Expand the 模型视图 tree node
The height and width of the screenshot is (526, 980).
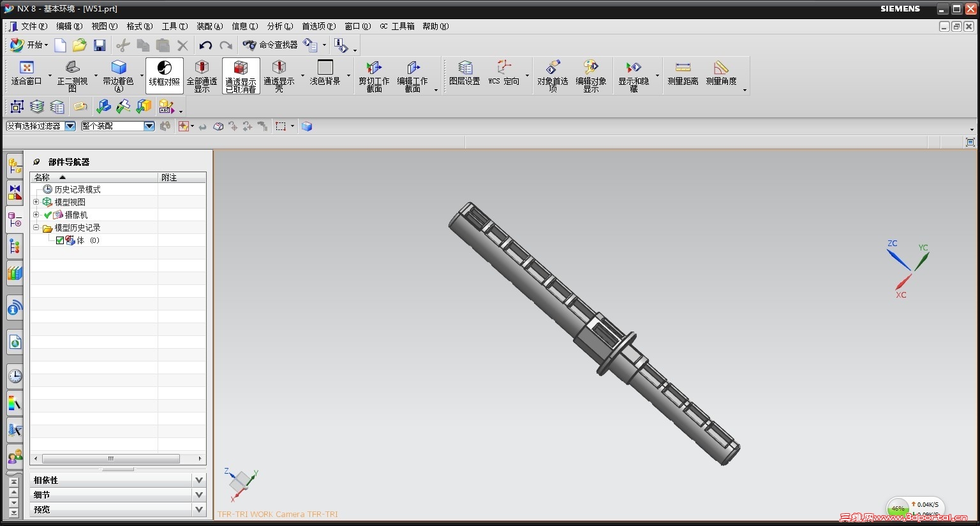(36, 202)
